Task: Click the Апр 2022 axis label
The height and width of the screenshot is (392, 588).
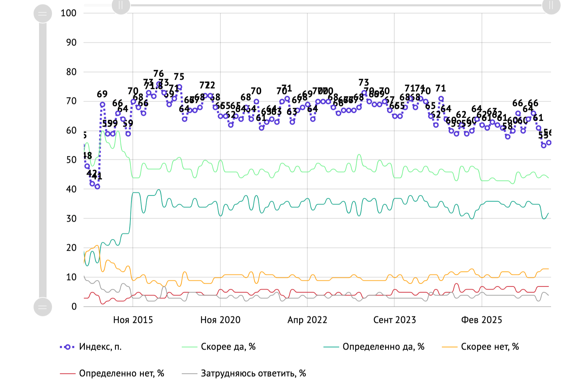Action: 307,320
